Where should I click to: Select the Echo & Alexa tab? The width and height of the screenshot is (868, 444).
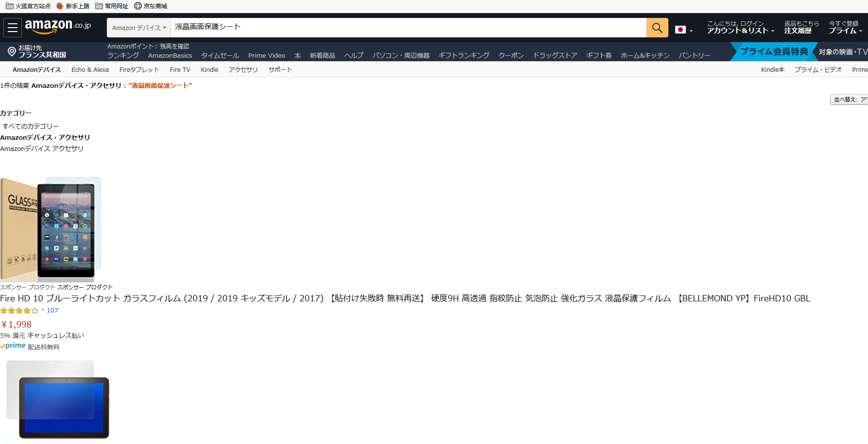(90, 69)
